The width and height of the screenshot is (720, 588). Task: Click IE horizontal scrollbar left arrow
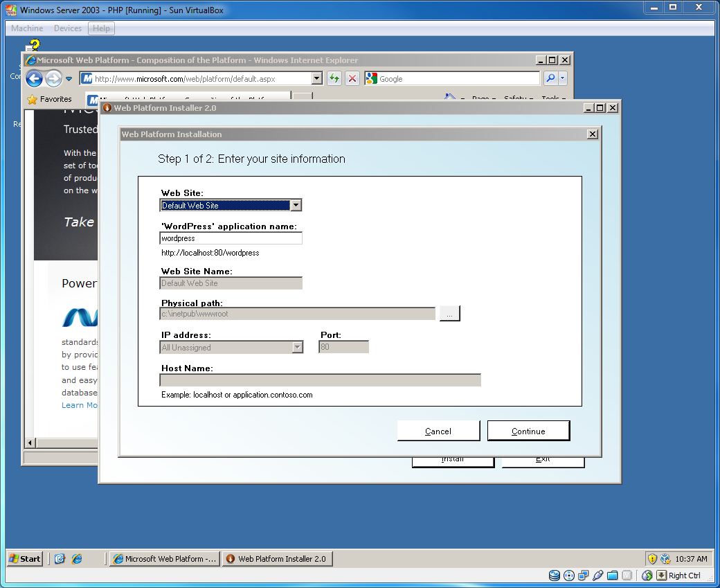pyautogui.click(x=30, y=443)
